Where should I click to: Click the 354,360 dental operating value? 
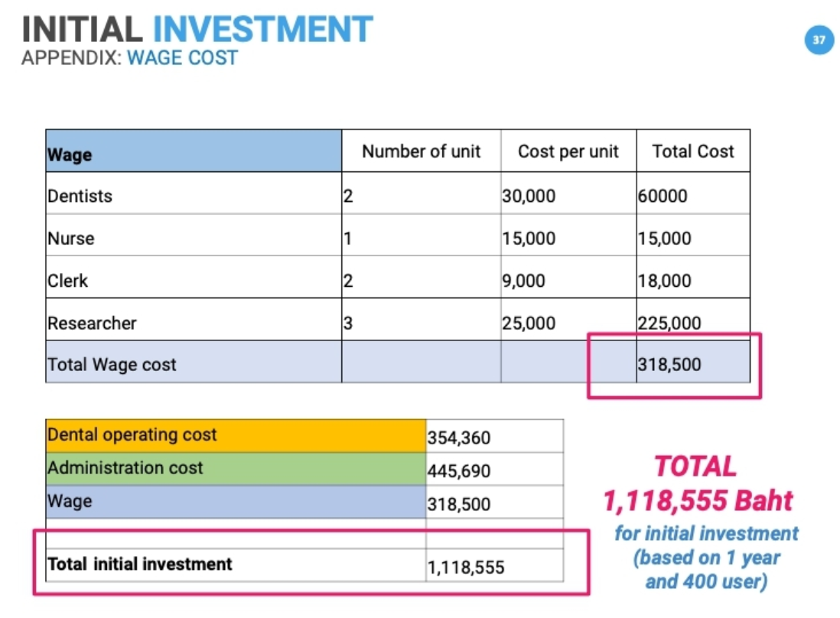(x=459, y=438)
